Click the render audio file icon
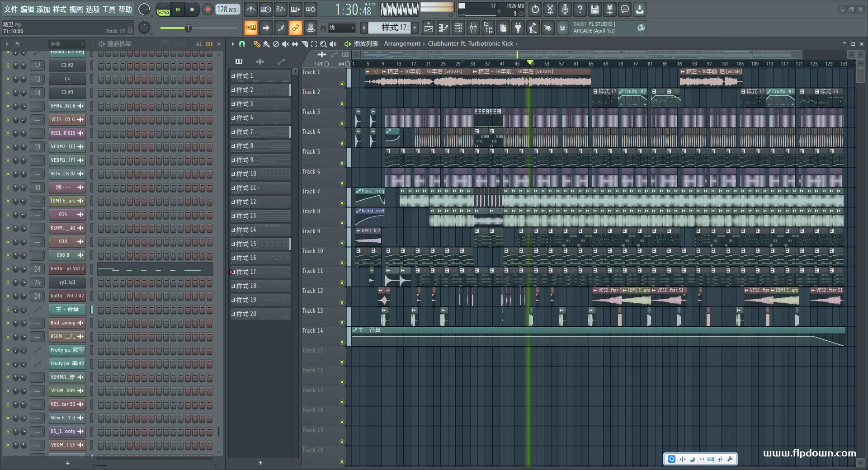The height and width of the screenshot is (470, 868). [x=610, y=9]
